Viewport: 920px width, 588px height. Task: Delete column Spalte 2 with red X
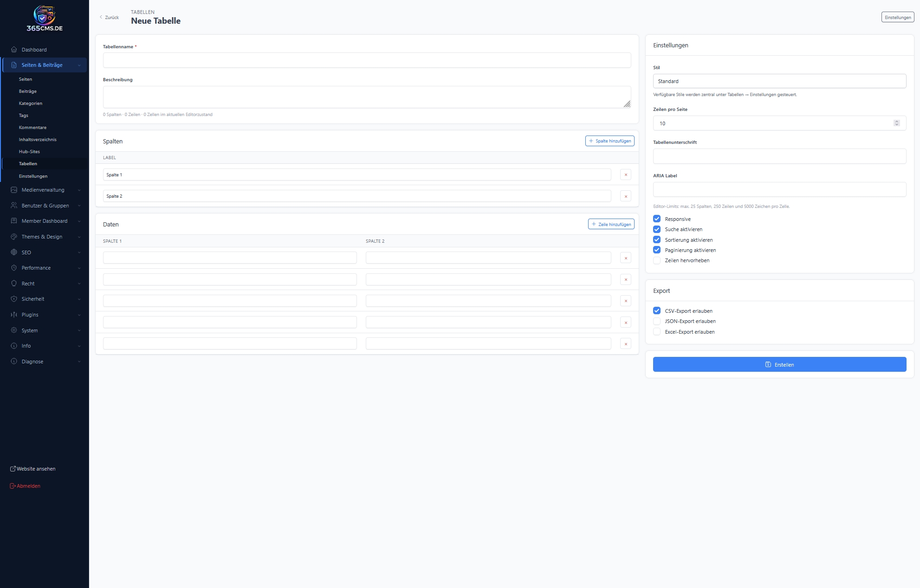pos(626,196)
